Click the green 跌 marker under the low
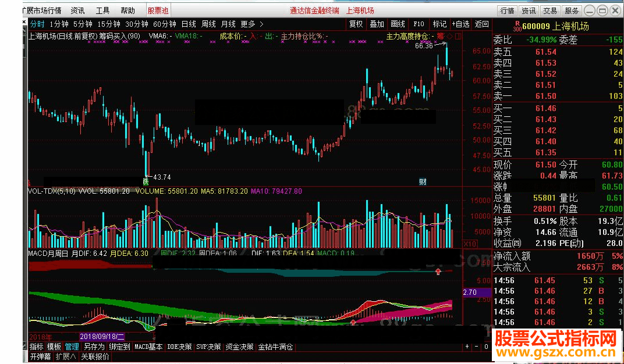Viewport: 624px width, 364px height. (146, 181)
